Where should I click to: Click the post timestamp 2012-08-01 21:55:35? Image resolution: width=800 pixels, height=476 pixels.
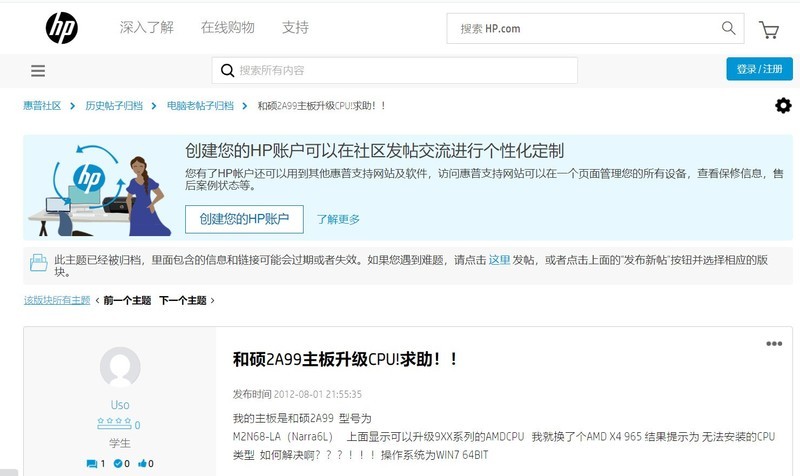coord(317,394)
